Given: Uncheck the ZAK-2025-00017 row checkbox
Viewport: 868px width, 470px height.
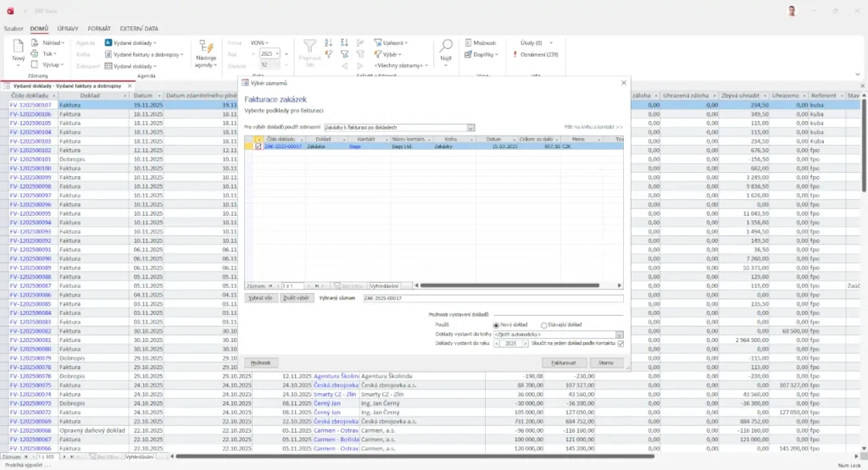Looking at the screenshot, I should (x=259, y=146).
